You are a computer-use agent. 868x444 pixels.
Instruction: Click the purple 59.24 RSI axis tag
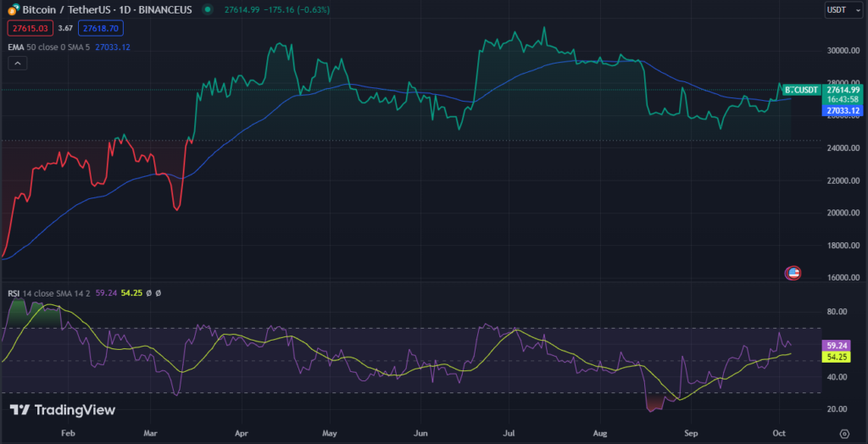point(838,346)
